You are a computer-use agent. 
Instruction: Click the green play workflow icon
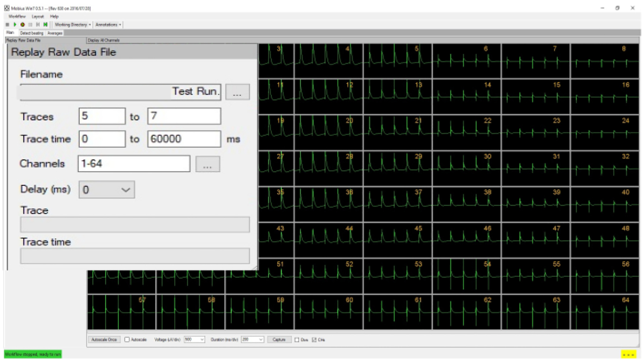15,25
